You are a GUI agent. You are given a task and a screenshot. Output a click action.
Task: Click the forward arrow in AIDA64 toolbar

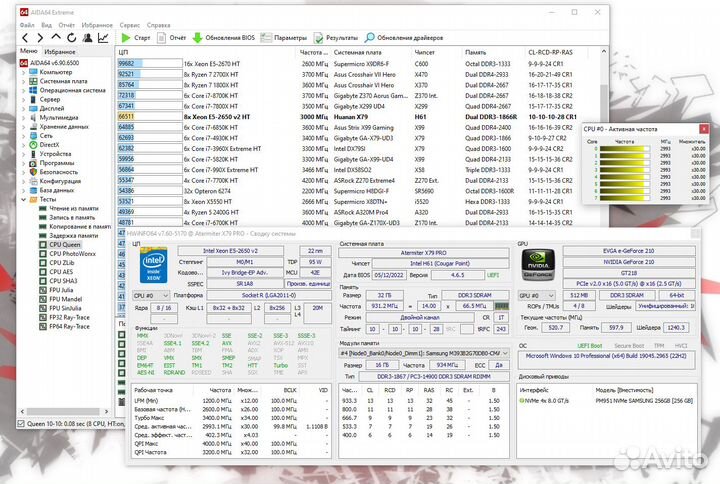pyautogui.click(x=40, y=38)
